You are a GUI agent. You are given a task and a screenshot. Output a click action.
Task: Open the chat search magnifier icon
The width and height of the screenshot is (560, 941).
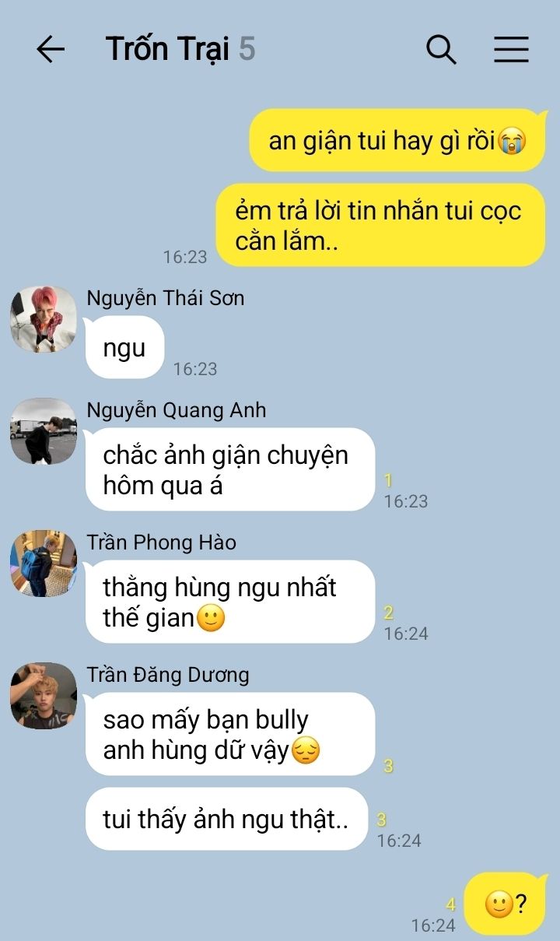[x=441, y=50]
